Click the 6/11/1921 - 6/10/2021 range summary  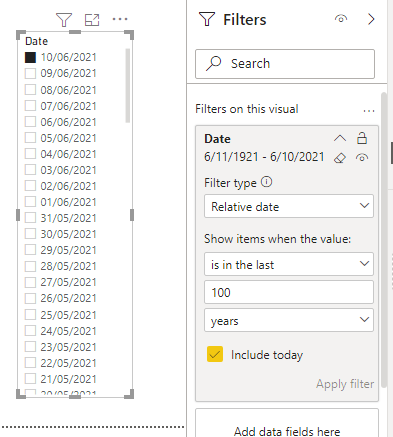click(264, 157)
